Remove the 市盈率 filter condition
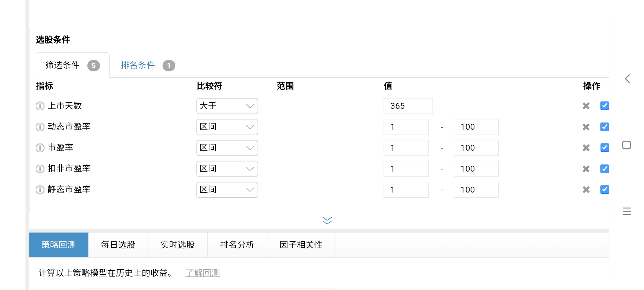 pos(586,148)
